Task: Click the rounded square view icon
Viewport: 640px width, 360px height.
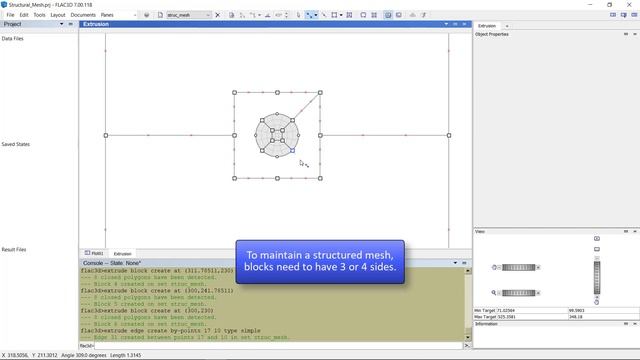Action: tap(363, 15)
